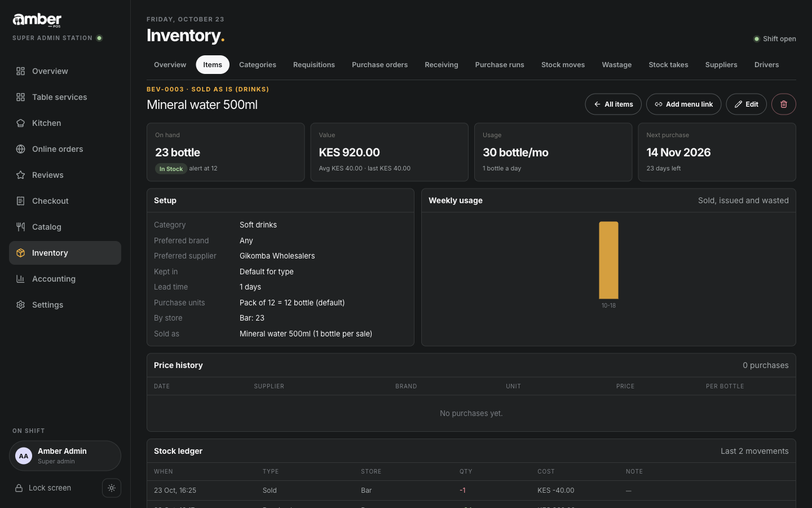The height and width of the screenshot is (508, 812).
Task: Go back to All items
Action: point(613,104)
